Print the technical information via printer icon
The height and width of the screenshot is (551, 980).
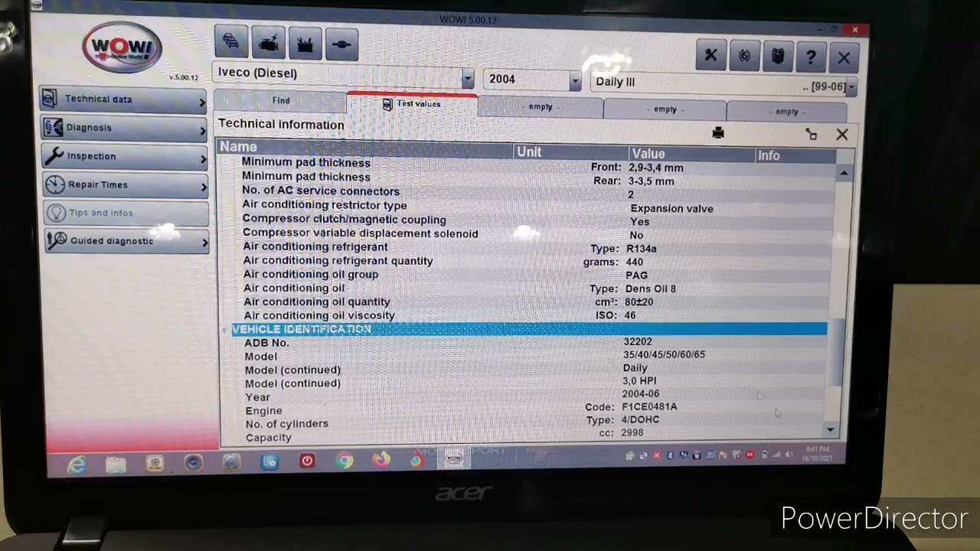718,133
